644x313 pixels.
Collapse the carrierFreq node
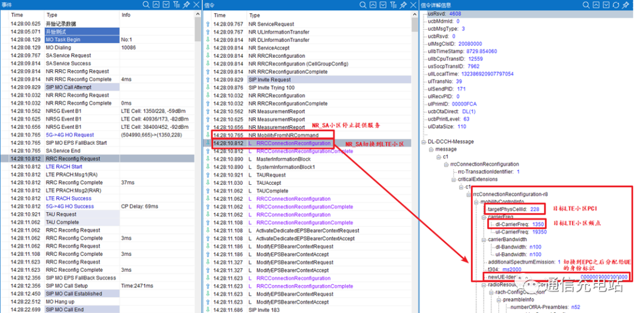(484, 217)
